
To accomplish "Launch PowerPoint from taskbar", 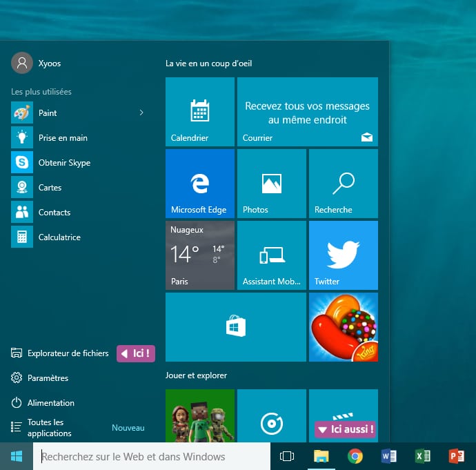I will (457, 456).
